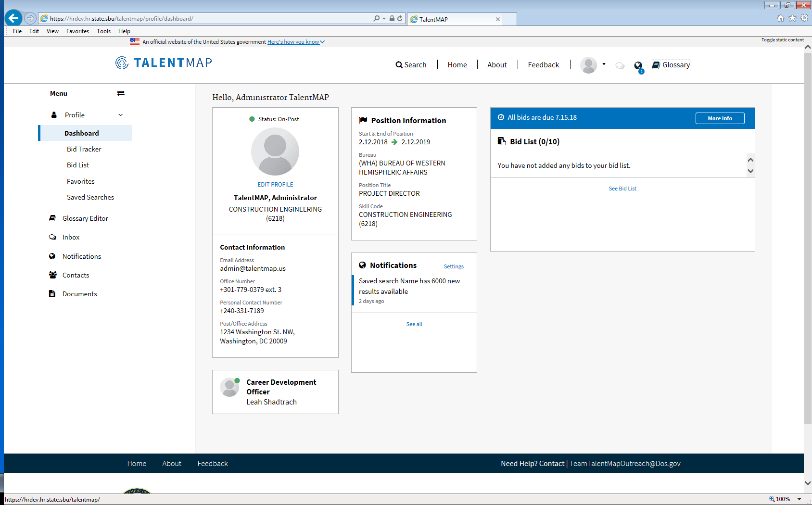Open notification Settings link

click(454, 266)
